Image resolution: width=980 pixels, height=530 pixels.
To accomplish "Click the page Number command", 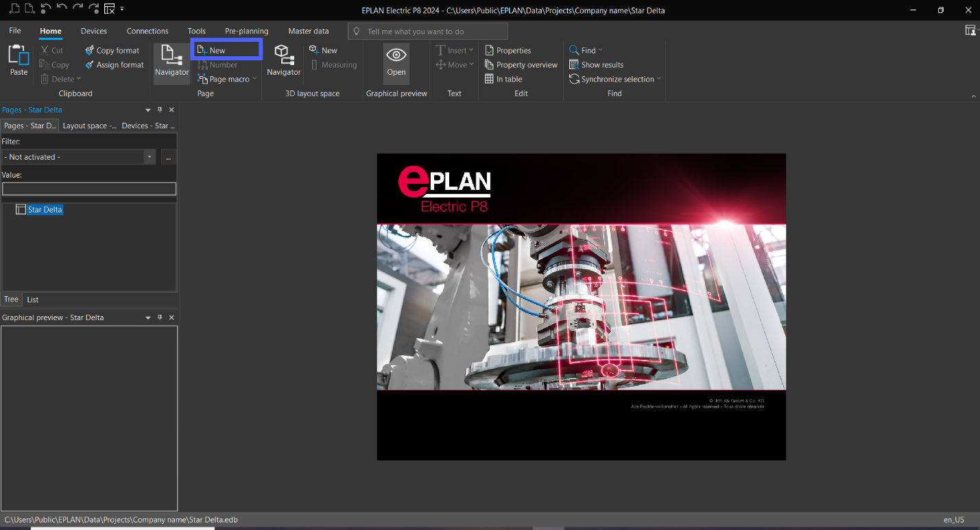I will pyautogui.click(x=217, y=64).
